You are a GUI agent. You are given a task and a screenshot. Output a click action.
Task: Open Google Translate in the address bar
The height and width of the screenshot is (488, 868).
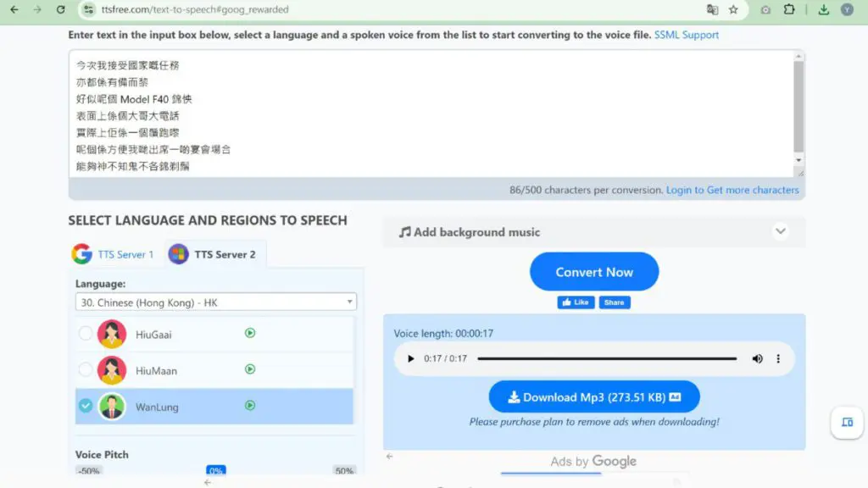(x=713, y=10)
